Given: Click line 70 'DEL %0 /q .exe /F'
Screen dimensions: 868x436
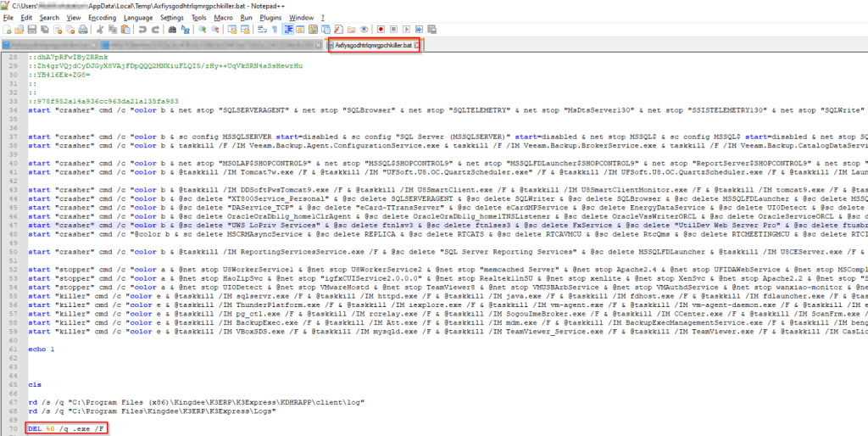Looking at the screenshot, I should click(x=67, y=428).
